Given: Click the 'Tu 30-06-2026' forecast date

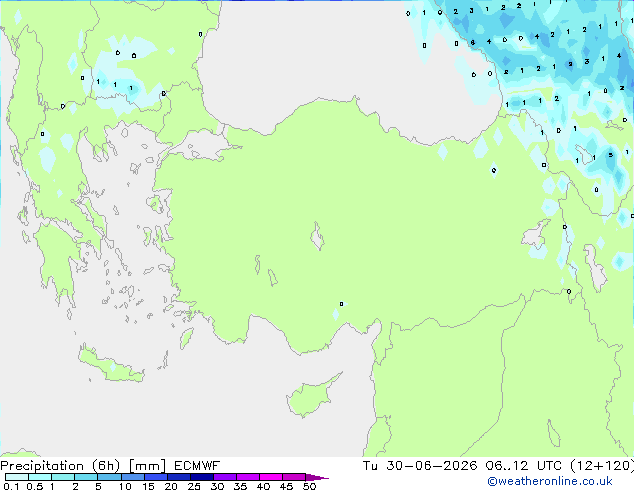Looking at the screenshot, I should [420, 466].
